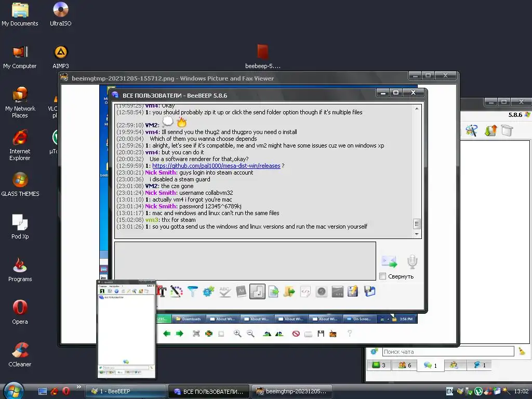Switch to the blue tab labeled 1
Image resolution: width=532 pixels, height=399 pixels.
point(480,365)
